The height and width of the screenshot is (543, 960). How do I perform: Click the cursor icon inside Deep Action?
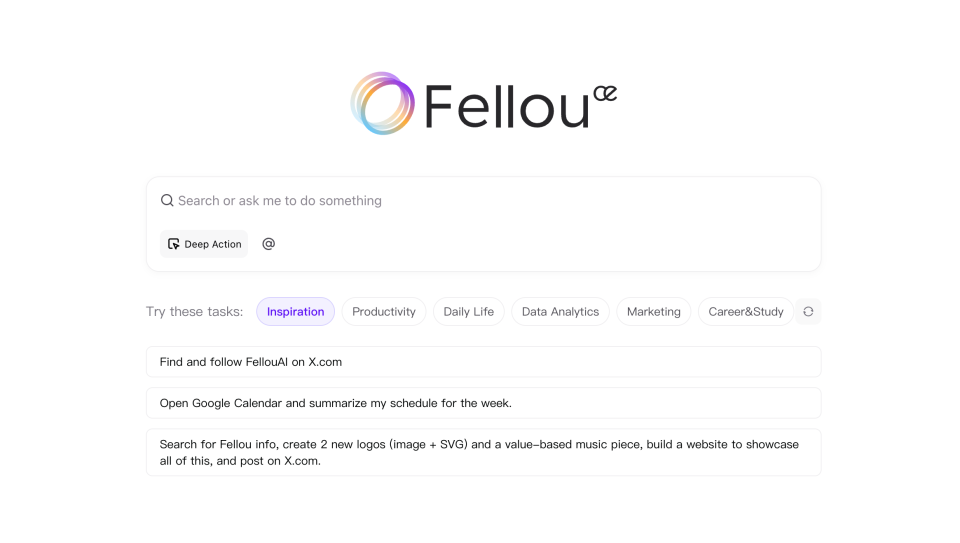tap(174, 244)
